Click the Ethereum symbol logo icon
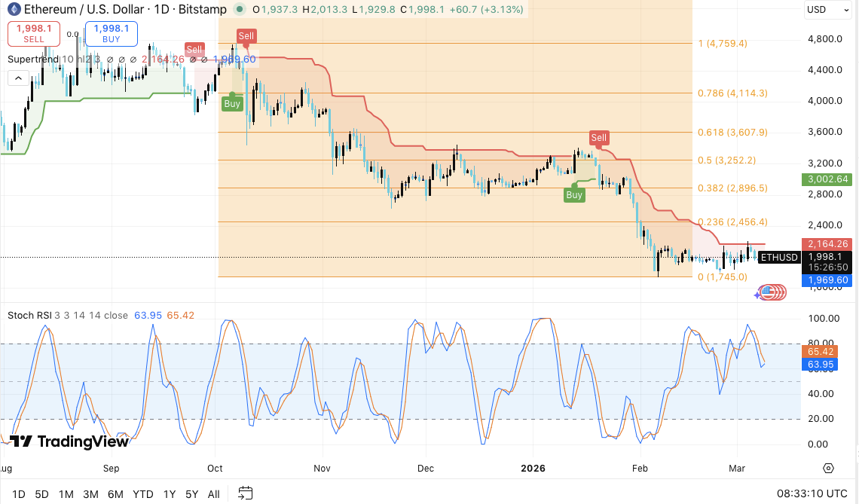This screenshot has width=859, height=504. [x=13, y=10]
